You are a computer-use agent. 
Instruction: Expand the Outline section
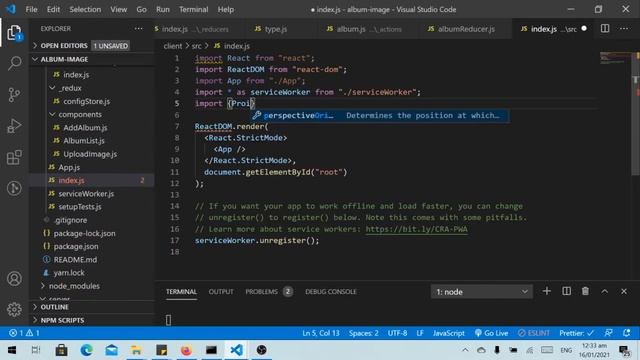91,307
